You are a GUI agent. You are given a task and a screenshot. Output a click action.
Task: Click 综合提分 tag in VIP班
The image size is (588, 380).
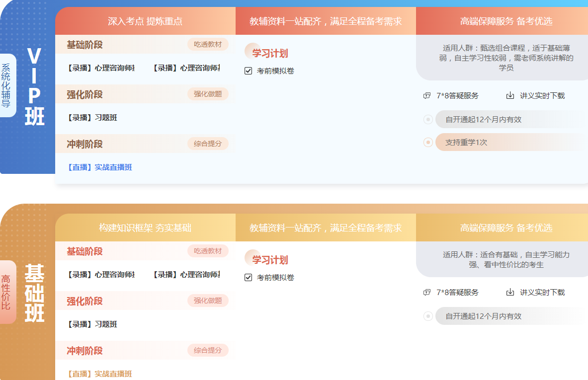(208, 144)
